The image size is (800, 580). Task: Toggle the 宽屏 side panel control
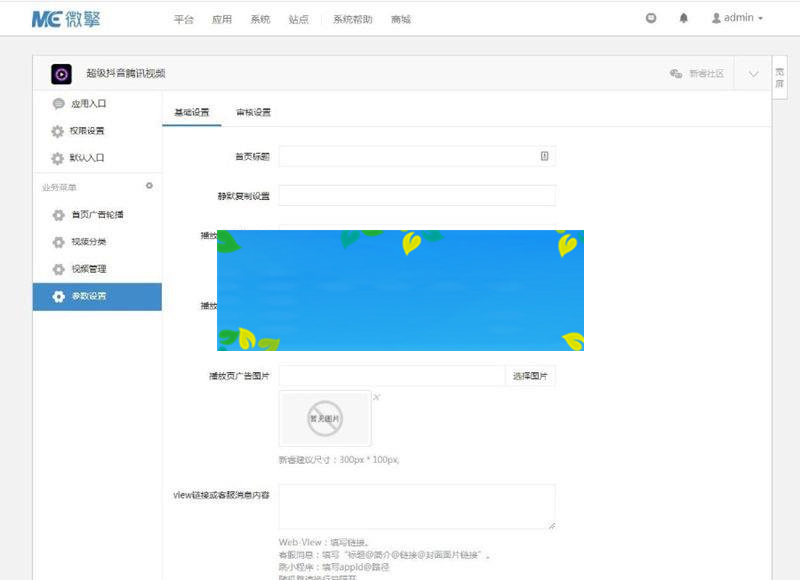779,76
